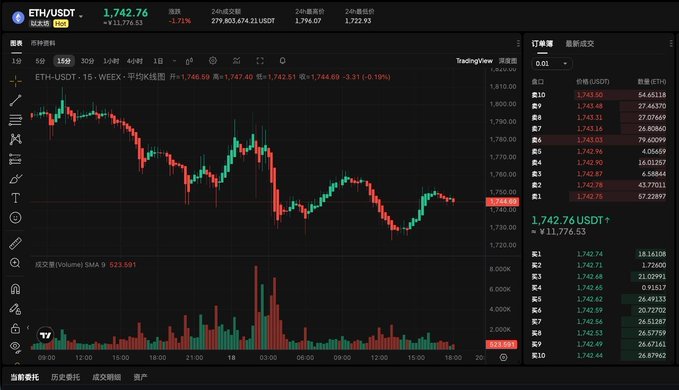Click current price label 1,744.69 on axis
Viewport: 679px width, 390px height.
(x=502, y=202)
